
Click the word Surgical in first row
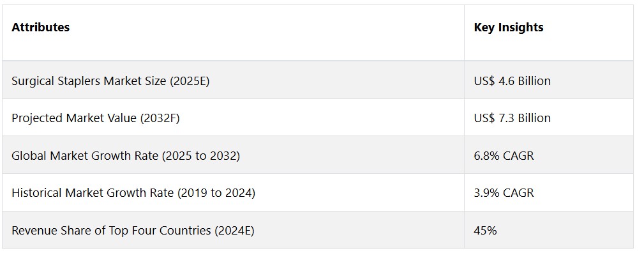point(33,81)
